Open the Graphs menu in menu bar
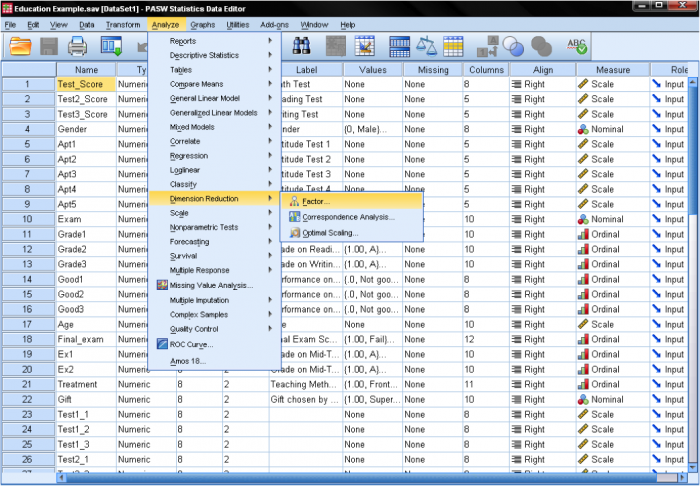 click(202, 24)
